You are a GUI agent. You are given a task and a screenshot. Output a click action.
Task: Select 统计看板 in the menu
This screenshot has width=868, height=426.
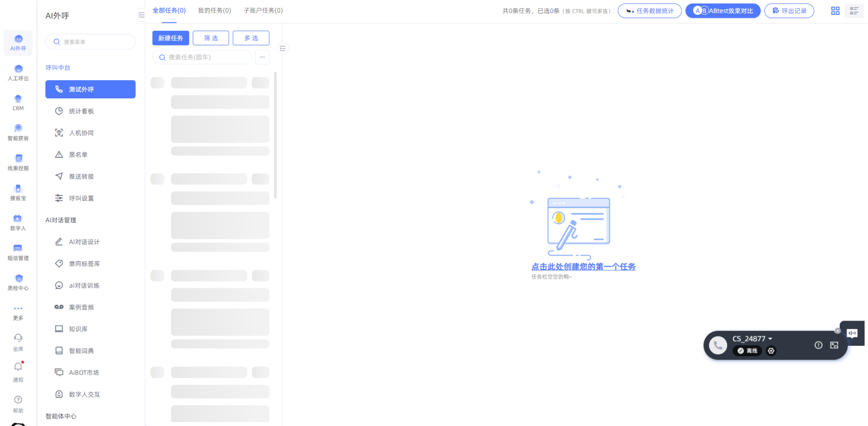pos(82,111)
